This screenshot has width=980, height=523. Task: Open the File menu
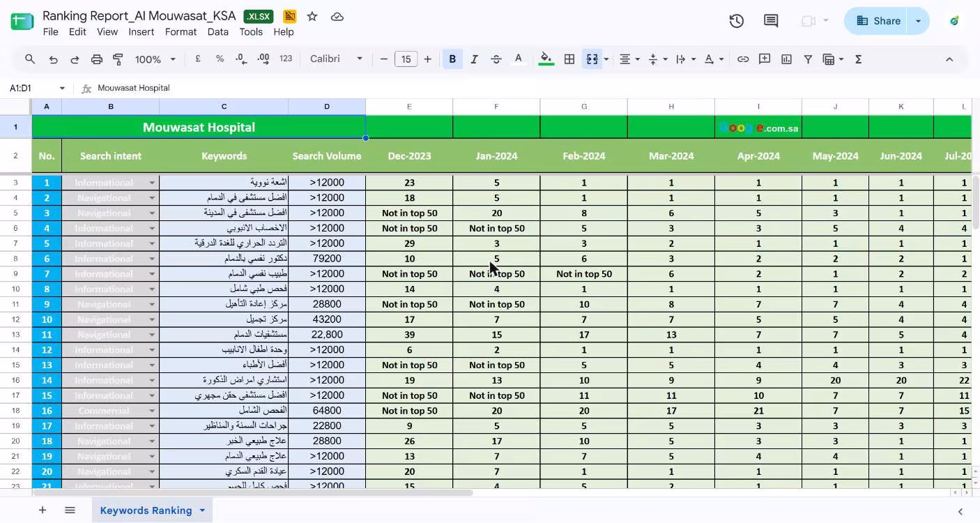click(x=51, y=32)
